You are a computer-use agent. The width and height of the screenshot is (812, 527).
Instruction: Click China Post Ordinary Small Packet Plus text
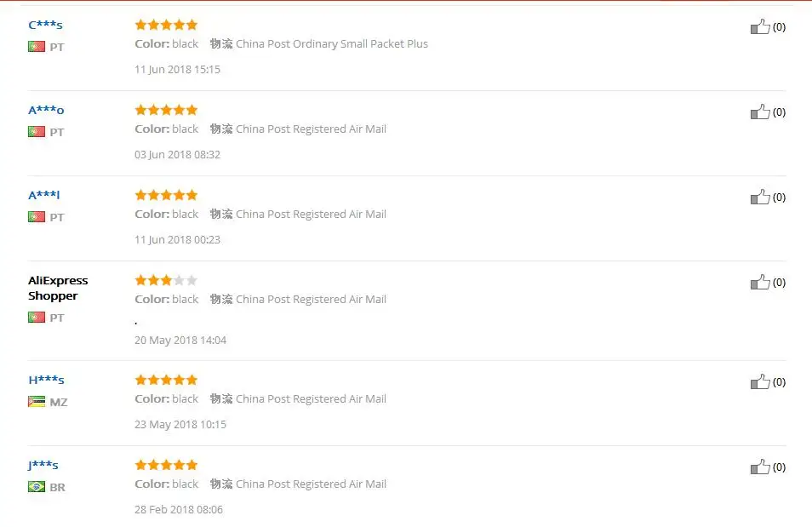point(332,44)
